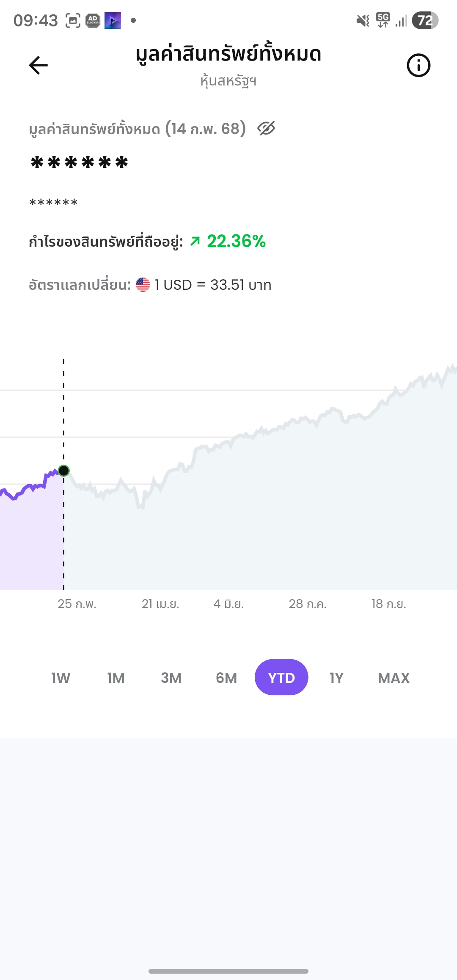Show the MAX chart range

394,678
